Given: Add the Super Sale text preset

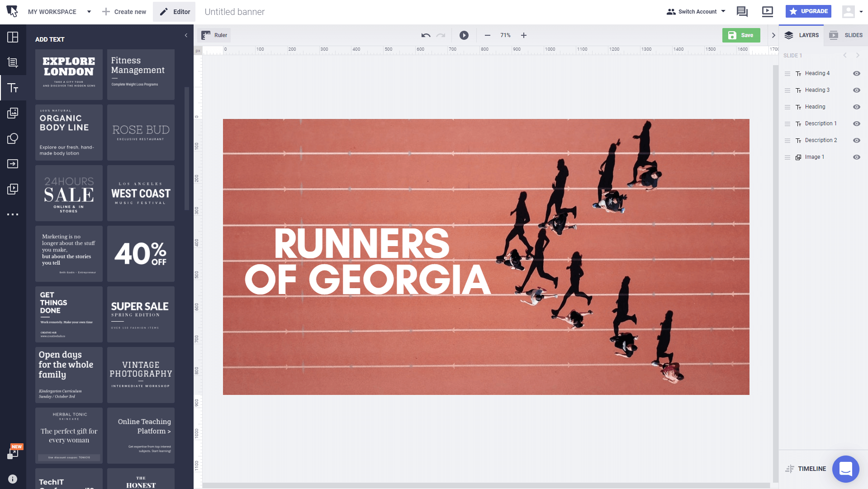Looking at the screenshot, I should coord(141,314).
